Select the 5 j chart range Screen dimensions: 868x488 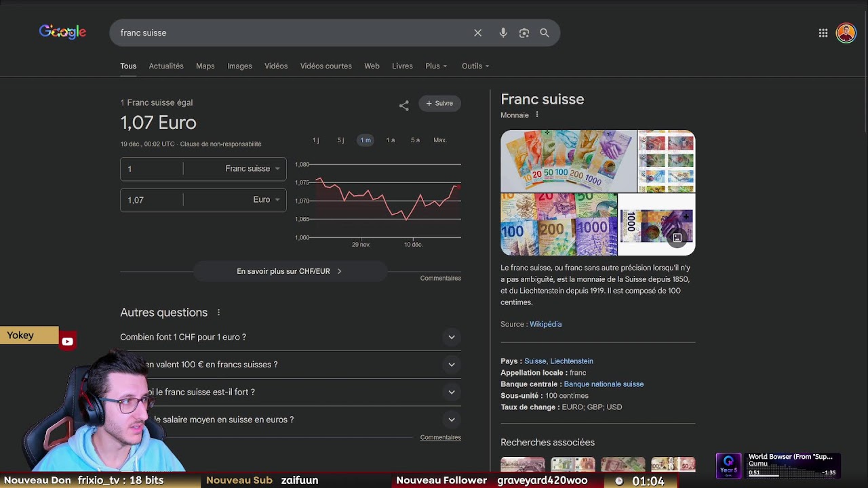coord(340,140)
